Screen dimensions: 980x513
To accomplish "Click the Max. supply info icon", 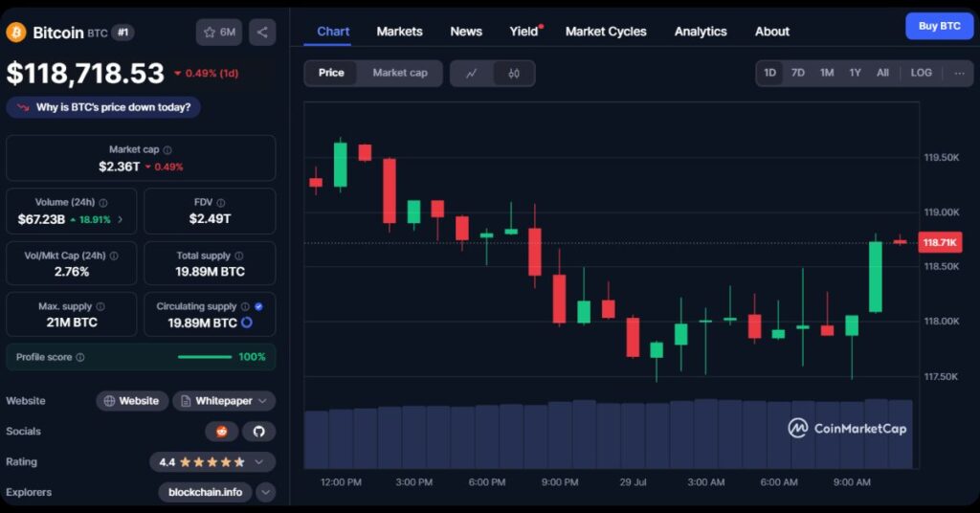I will point(100,306).
